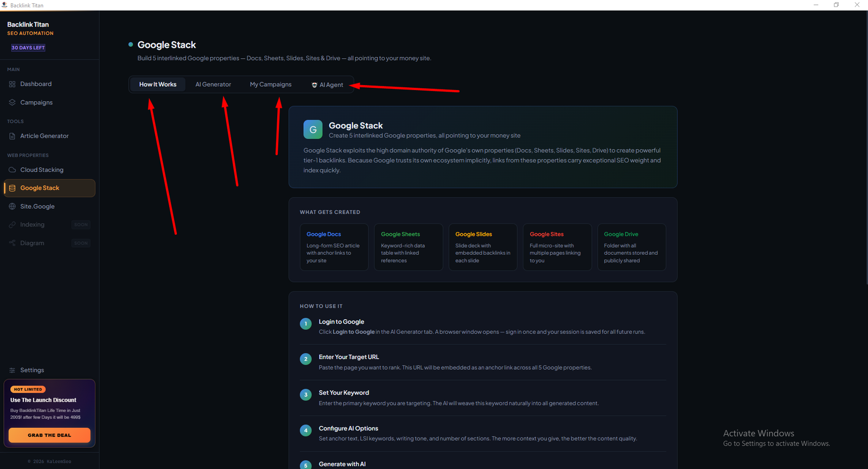Click the 'SEO AUTOMATION' subtitle text
The width and height of the screenshot is (868, 469).
[30, 34]
